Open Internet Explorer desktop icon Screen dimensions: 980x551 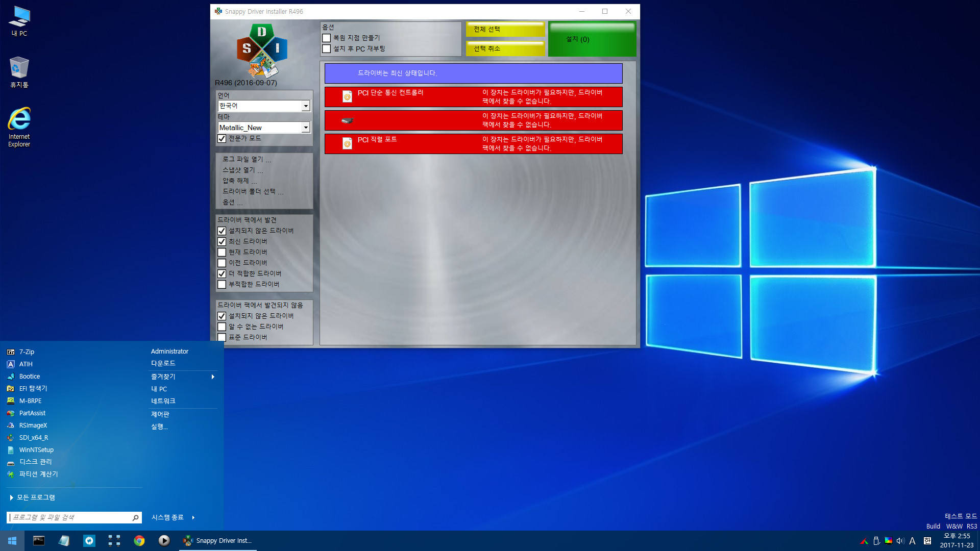[19, 127]
